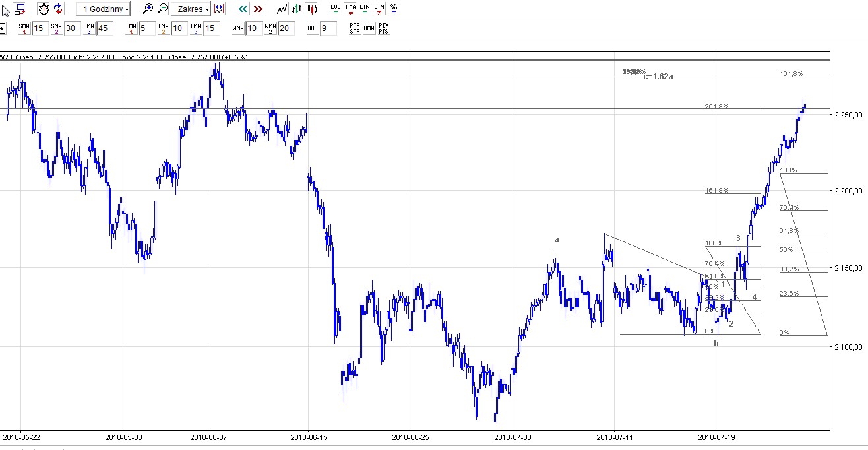Select the arrow pointer tool

pyautogui.click(x=5, y=9)
